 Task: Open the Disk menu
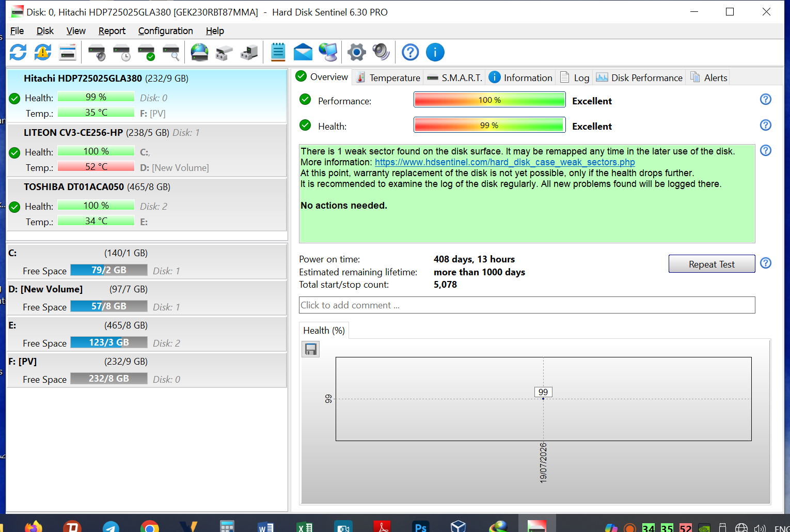coord(45,31)
